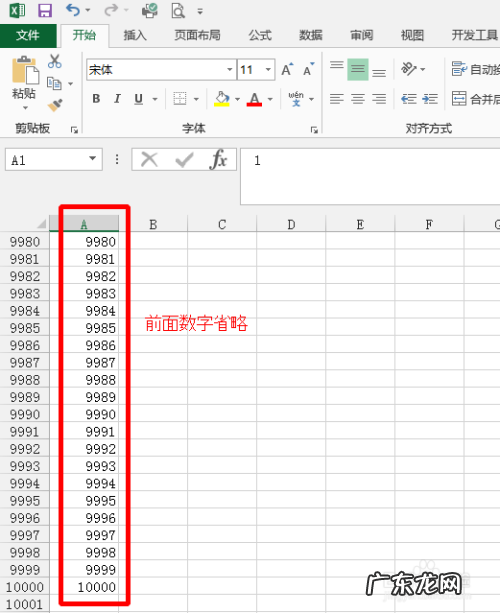Open the Underline style dropdown arrow

(x=155, y=99)
